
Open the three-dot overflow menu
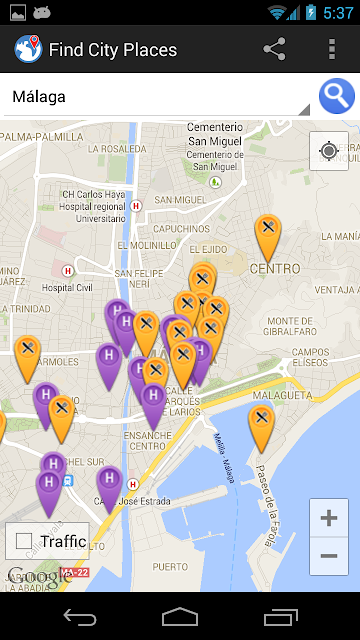coord(332,49)
